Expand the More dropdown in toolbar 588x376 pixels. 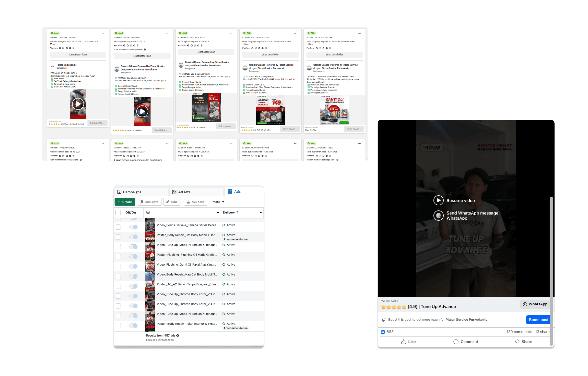pyautogui.click(x=218, y=202)
